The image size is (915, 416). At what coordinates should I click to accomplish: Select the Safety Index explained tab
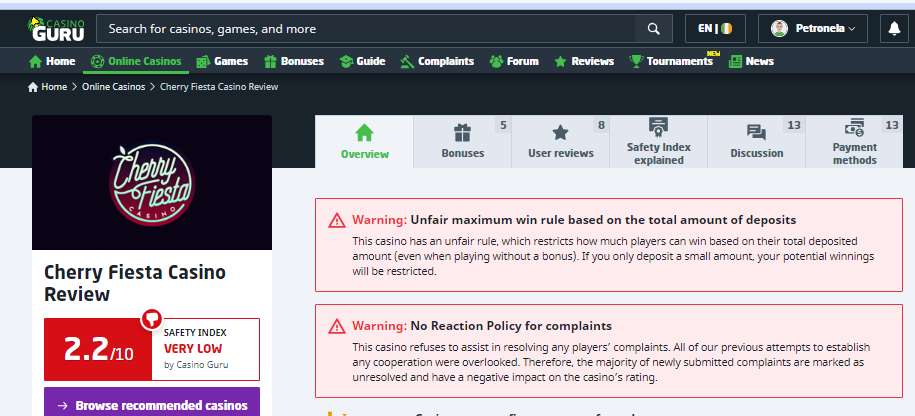coord(658,142)
